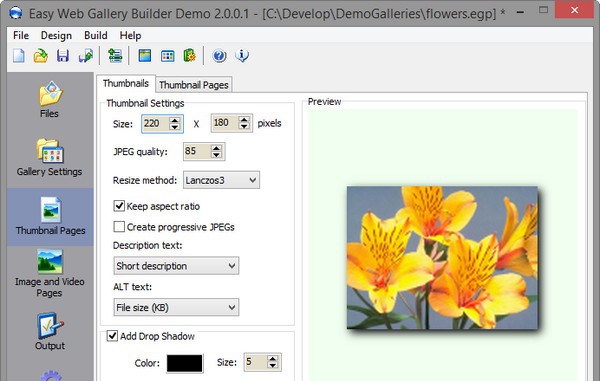Increase drop shadow size spinner up

(272, 359)
